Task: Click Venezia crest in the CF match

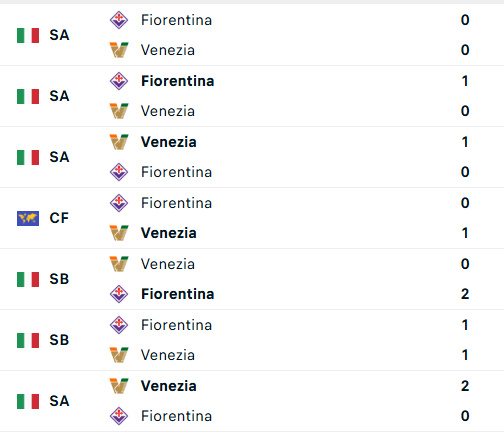Action: (x=119, y=233)
